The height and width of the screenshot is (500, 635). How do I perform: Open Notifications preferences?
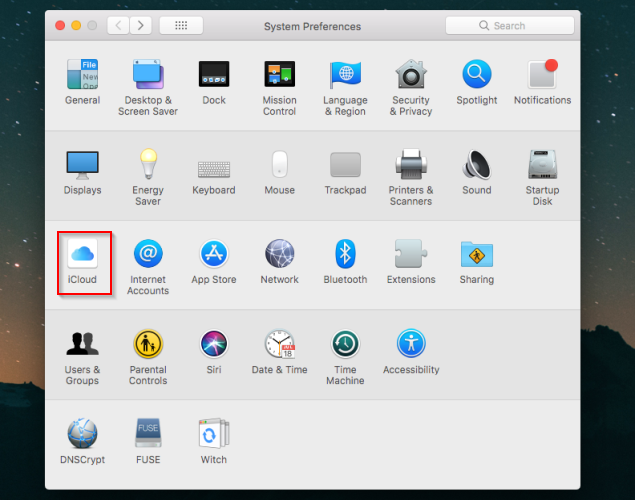click(x=542, y=76)
